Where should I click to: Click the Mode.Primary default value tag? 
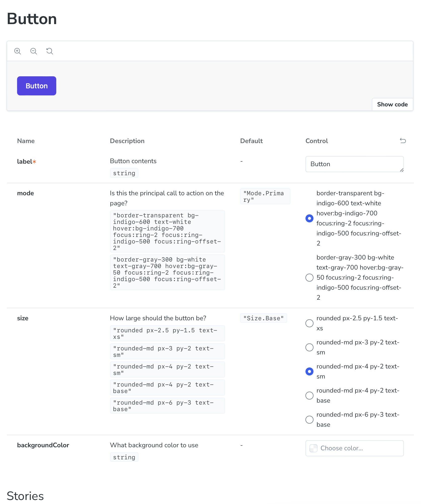tap(265, 196)
